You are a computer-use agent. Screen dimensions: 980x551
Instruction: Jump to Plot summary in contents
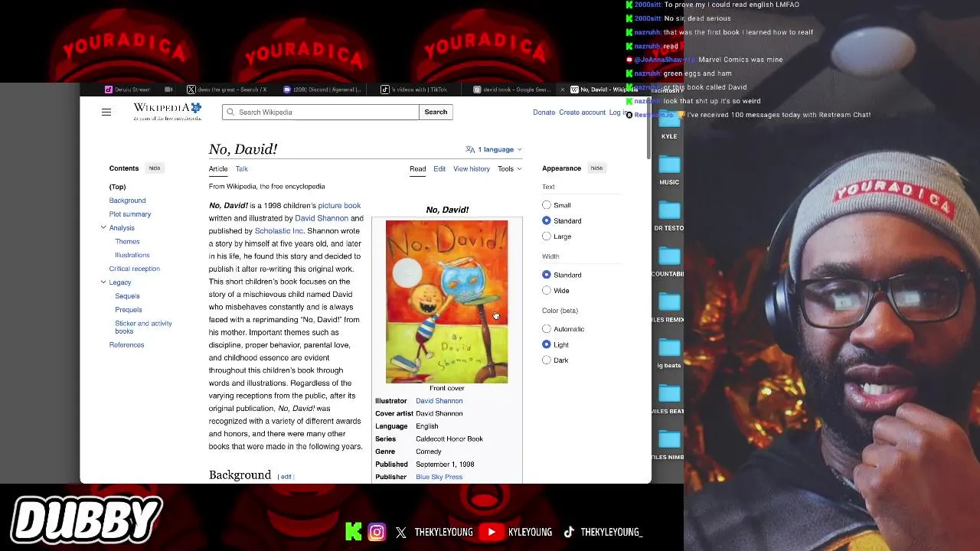click(130, 214)
